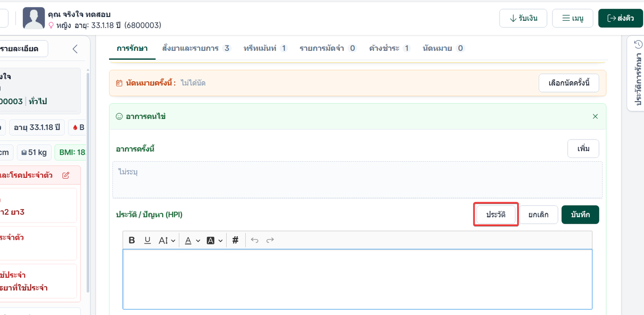Click the patient avatar picture
The width and height of the screenshot is (644, 315).
[x=34, y=18]
